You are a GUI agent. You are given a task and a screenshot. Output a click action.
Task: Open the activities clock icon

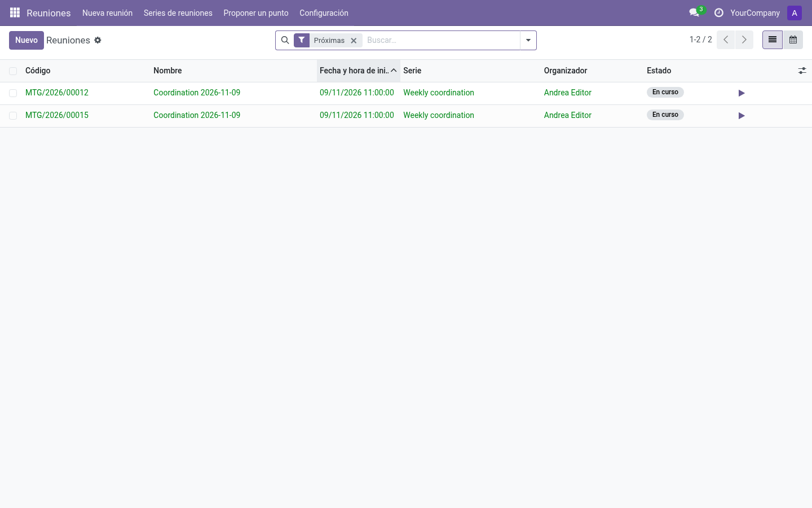coord(719,12)
